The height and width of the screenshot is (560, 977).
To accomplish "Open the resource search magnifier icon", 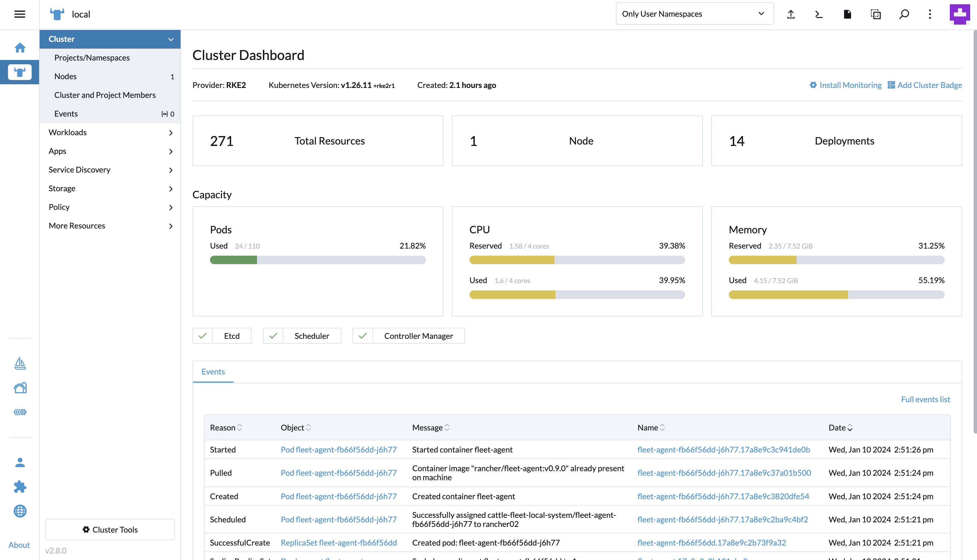I will click(x=904, y=14).
